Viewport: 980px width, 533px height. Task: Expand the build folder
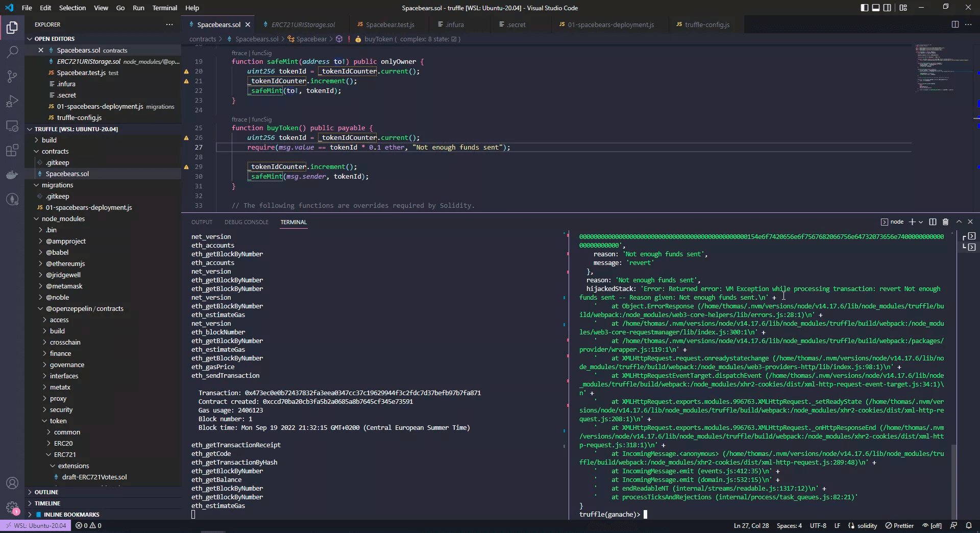point(49,140)
